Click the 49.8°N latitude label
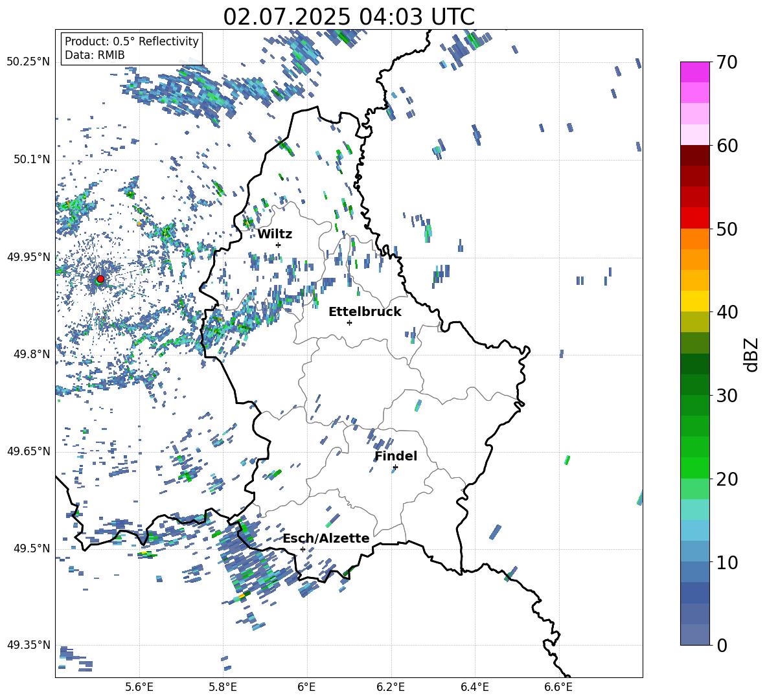Image resolution: width=767 pixels, height=700 pixels. click(x=31, y=354)
